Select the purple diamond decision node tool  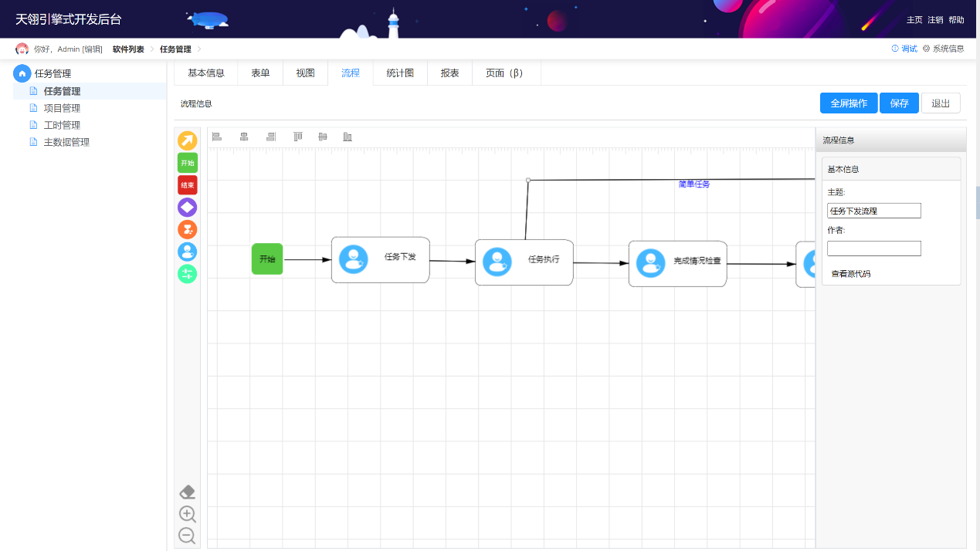(x=188, y=207)
